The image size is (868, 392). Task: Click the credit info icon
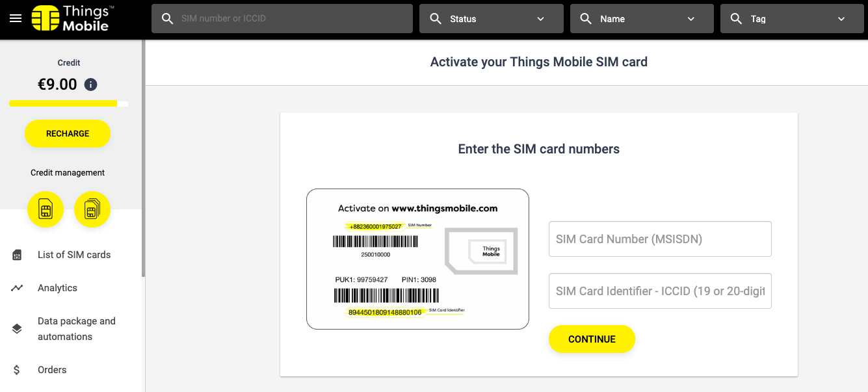point(91,85)
